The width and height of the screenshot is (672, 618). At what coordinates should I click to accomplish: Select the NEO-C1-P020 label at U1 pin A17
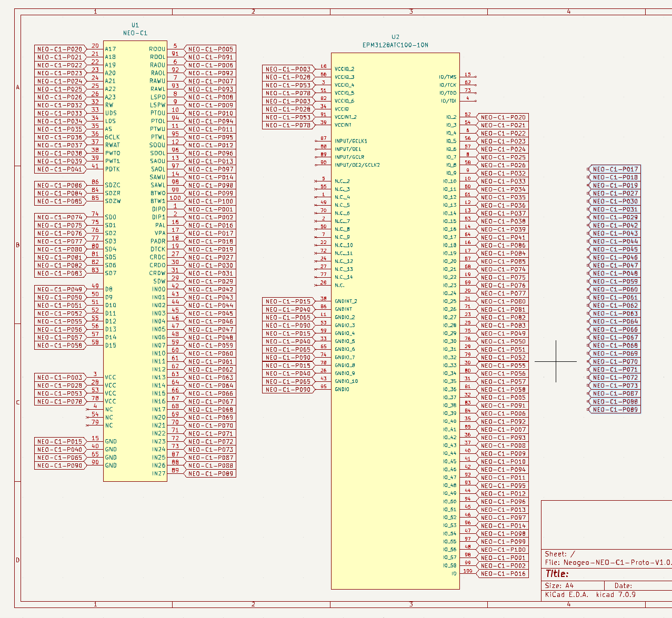point(60,49)
